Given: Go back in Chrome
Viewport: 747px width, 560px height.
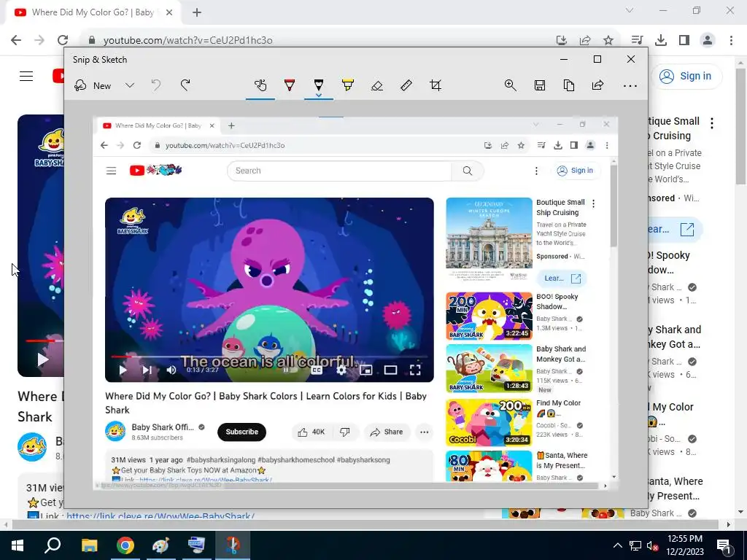Looking at the screenshot, I should tap(16, 40).
